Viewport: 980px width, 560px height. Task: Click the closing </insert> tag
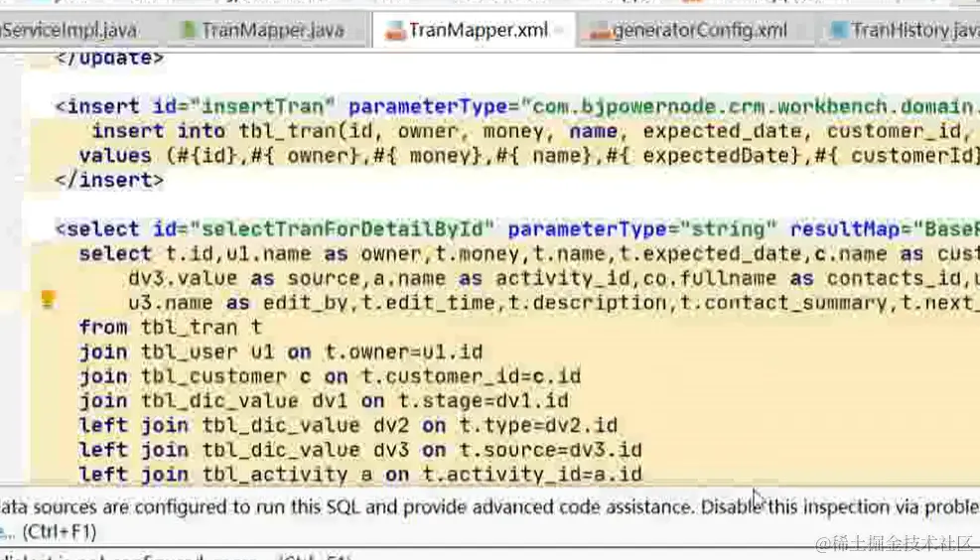[109, 180]
